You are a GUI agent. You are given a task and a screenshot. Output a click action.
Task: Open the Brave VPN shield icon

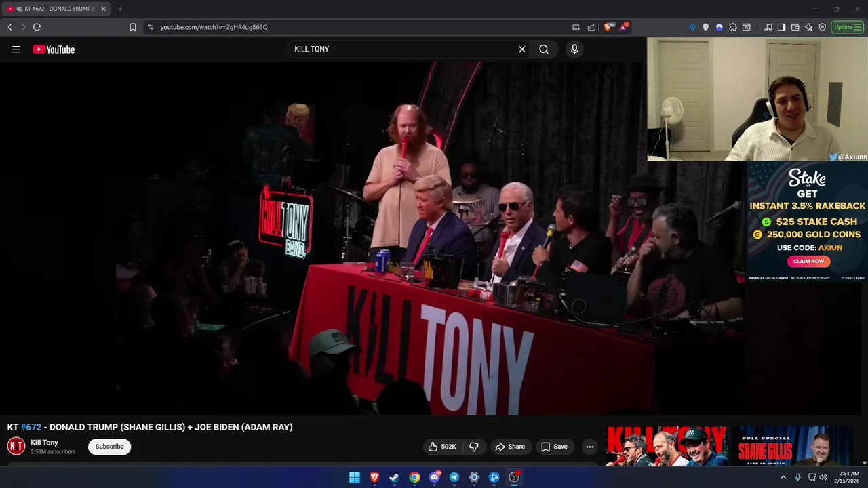click(x=823, y=27)
